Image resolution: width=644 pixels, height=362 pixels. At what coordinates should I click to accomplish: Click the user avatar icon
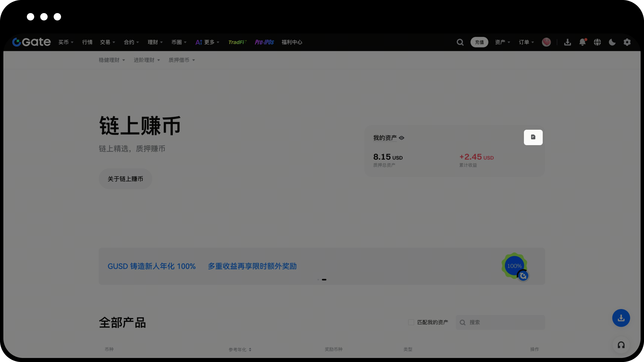point(546,42)
